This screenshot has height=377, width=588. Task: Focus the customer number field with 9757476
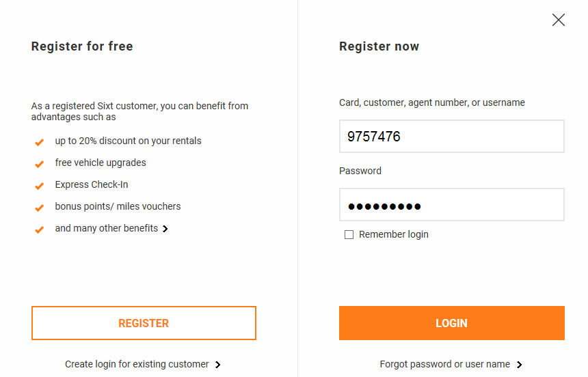point(451,137)
